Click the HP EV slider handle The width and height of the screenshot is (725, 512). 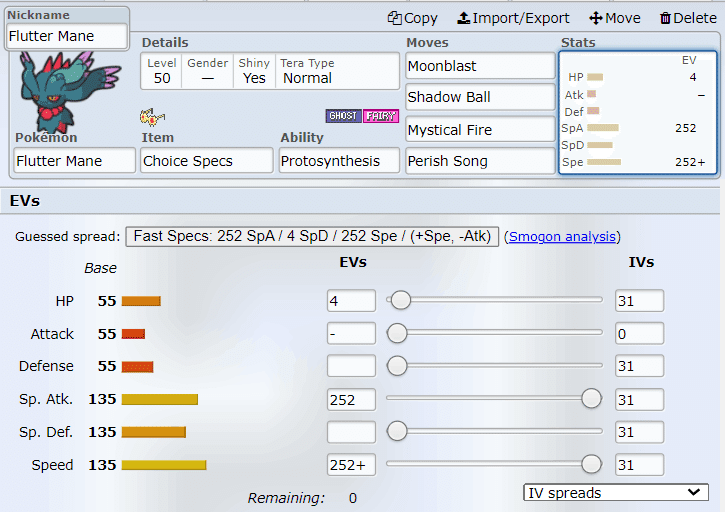click(x=400, y=300)
